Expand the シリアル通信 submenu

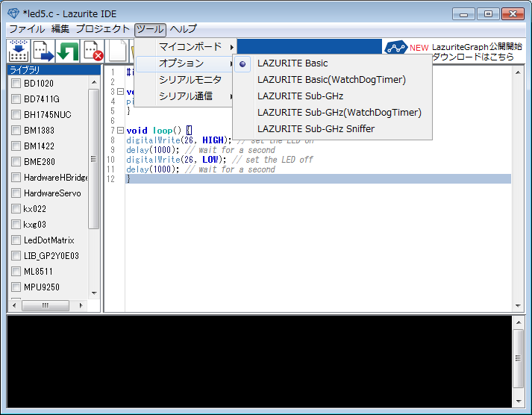point(185,96)
